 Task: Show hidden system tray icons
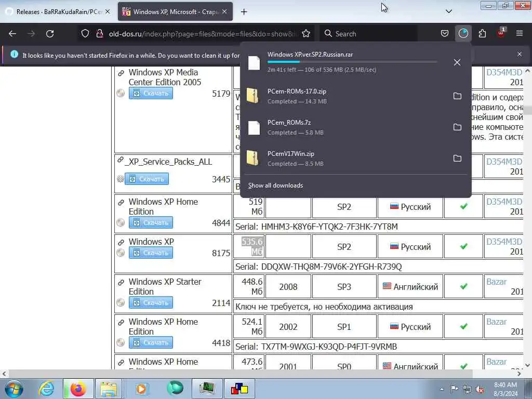click(442, 390)
